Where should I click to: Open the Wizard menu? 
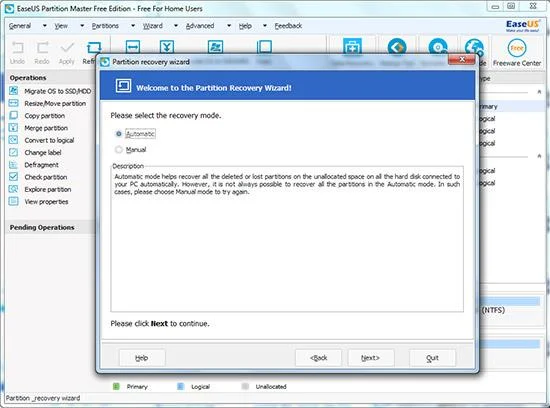[153, 26]
